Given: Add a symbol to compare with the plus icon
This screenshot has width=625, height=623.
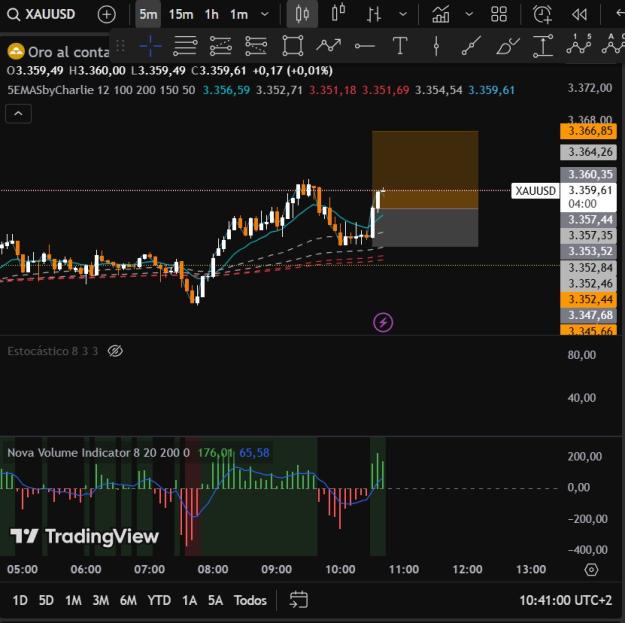Looking at the screenshot, I should pyautogui.click(x=106, y=15).
